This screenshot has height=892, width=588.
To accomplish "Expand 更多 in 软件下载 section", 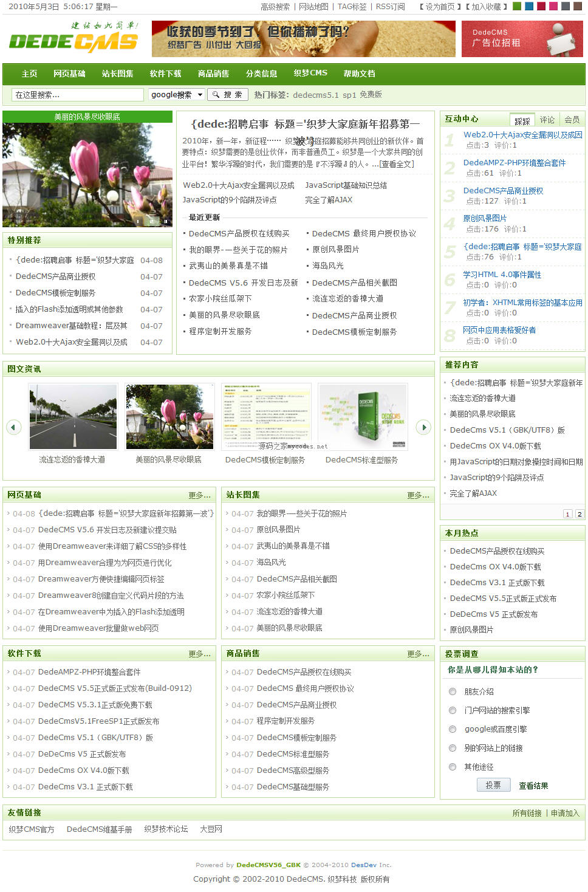I will (199, 654).
